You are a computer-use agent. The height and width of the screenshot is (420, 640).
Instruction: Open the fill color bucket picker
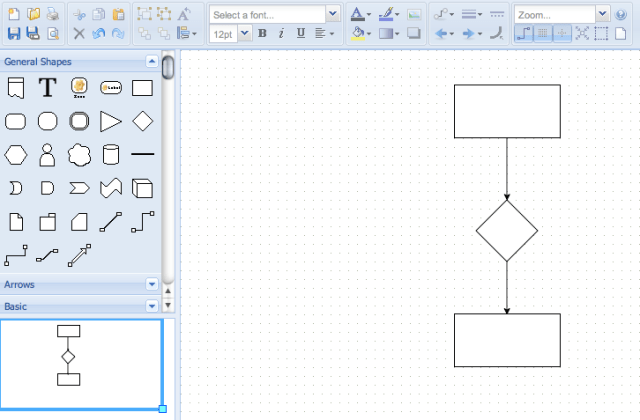361,33
